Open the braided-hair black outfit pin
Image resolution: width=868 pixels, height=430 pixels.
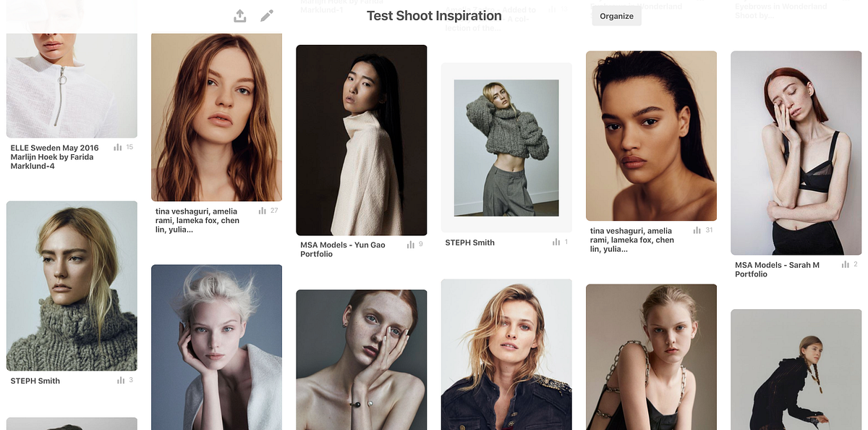796,370
